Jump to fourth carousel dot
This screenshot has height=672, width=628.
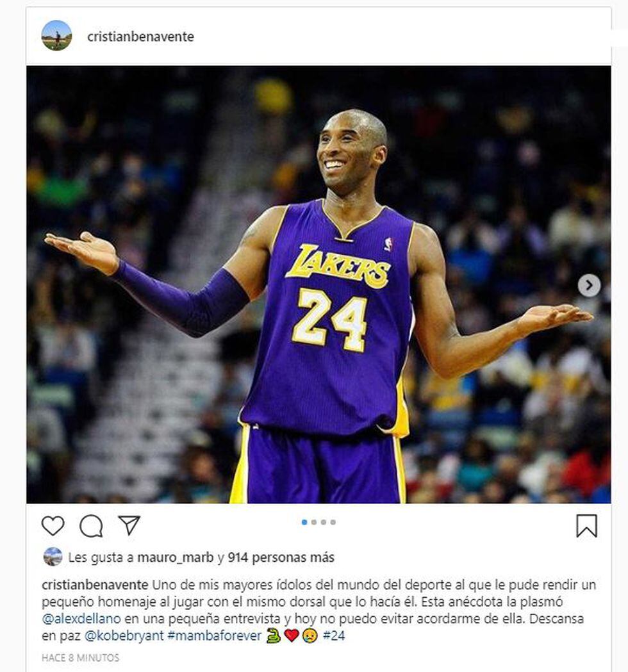pos(333,522)
